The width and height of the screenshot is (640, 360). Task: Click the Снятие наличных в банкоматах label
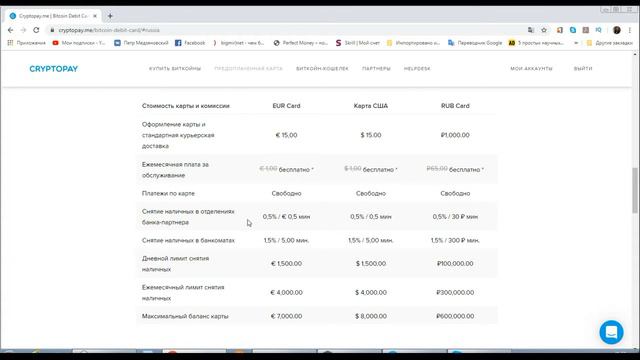(188, 240)
